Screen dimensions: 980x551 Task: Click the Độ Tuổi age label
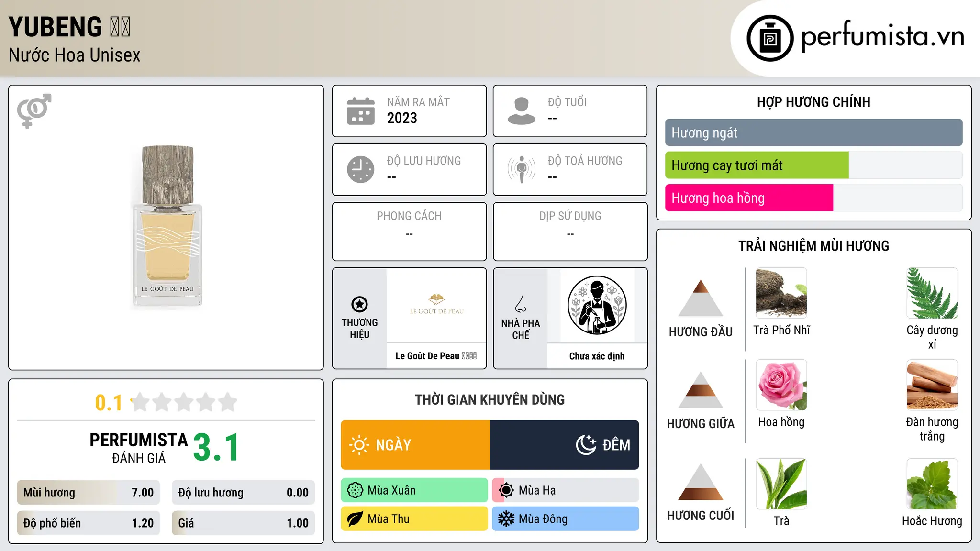point(567,102)
